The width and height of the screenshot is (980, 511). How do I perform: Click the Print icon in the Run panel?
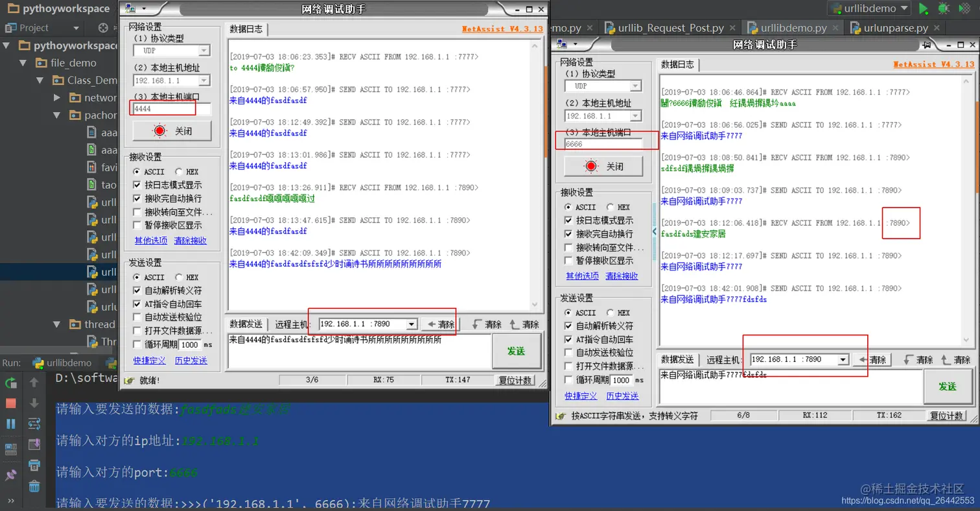(x=34, y=465)
